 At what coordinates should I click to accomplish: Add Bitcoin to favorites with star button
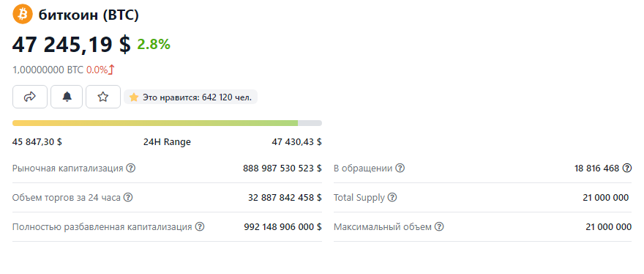click(103, 97)
